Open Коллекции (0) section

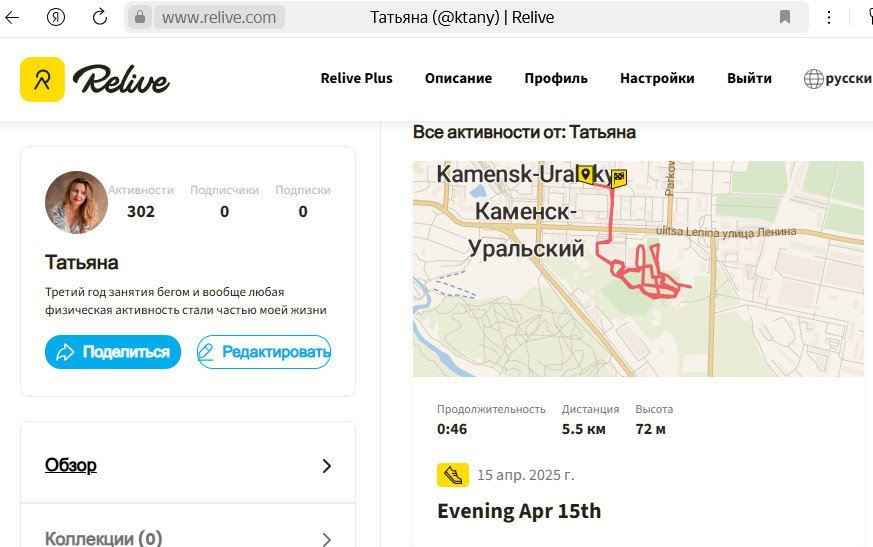pos(104,538)
